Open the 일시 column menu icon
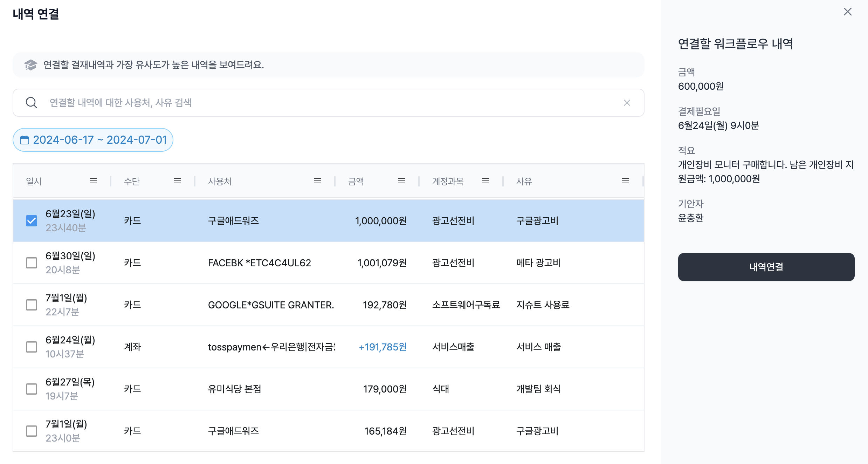Image resolution: width=868 pixels, height=464 pixels. 93,181
